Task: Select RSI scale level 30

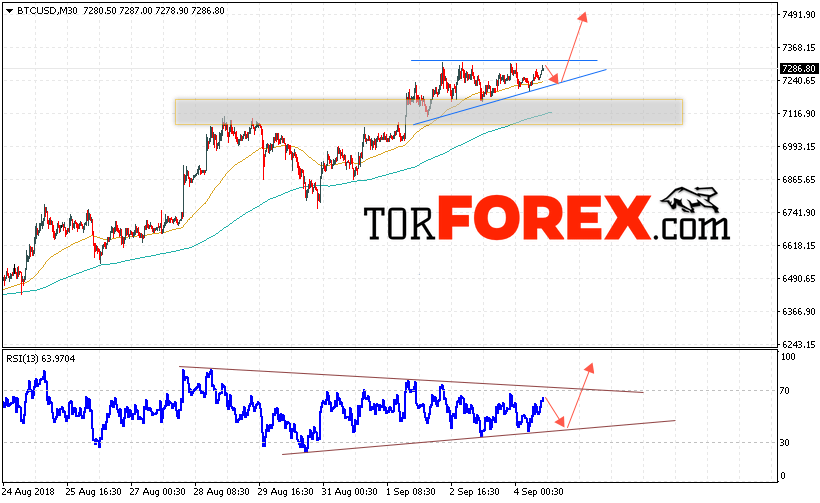Action: point(784,442)
